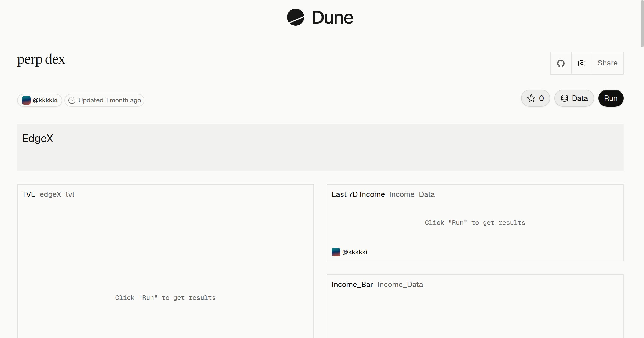This screenshot has height=338, width=644.
Task: Click the TVL panel title
Action: (x=28, y=194)
